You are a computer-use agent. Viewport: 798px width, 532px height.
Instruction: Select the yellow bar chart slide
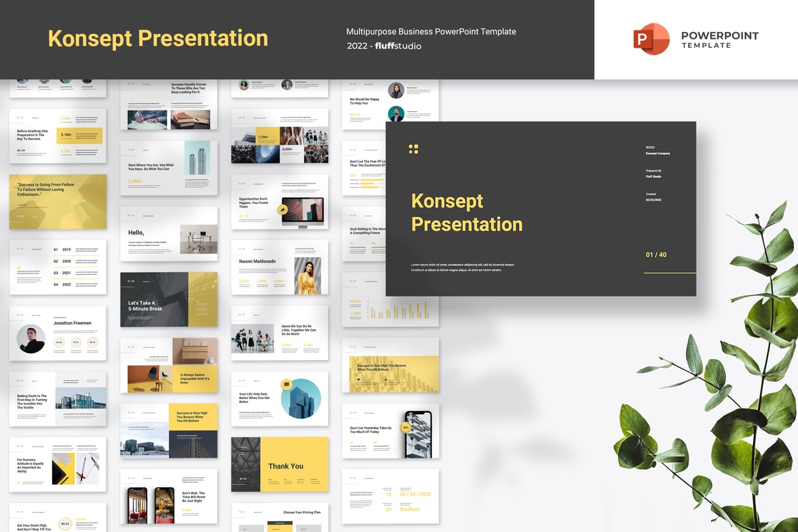pos(390,311)
